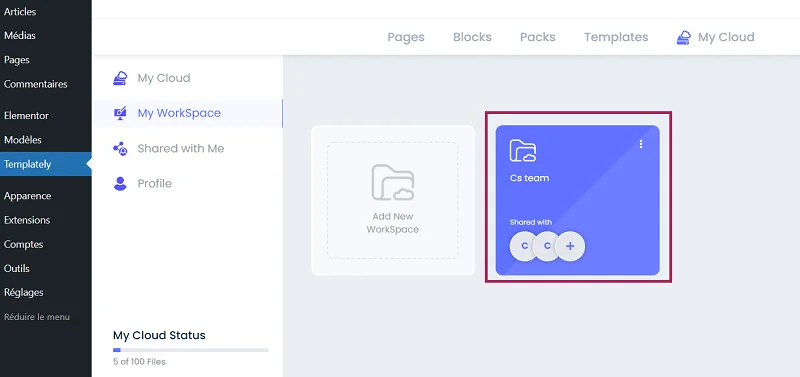Image resolution: width=800 pixels, height=377 pixels.
Task: Click the My WorkSpace monitor icon
Action: 120,113
